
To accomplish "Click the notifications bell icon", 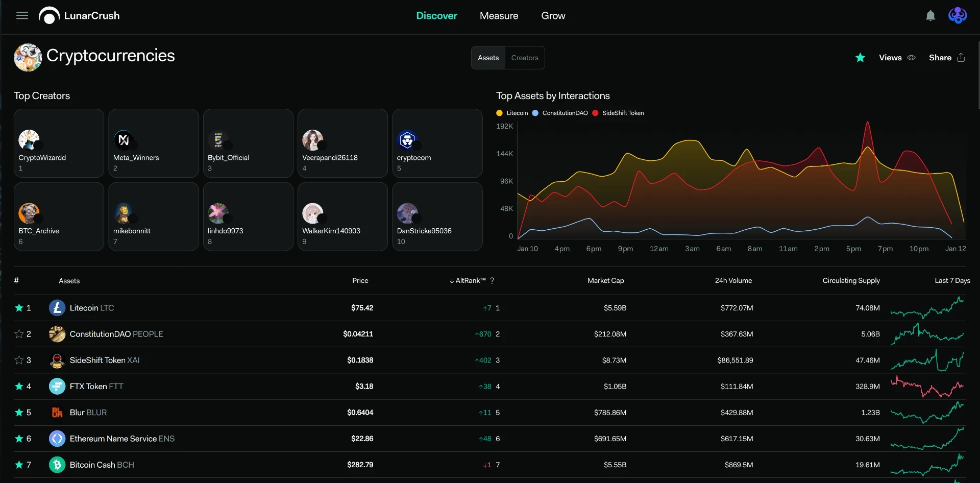I will (x=930, y=16).
